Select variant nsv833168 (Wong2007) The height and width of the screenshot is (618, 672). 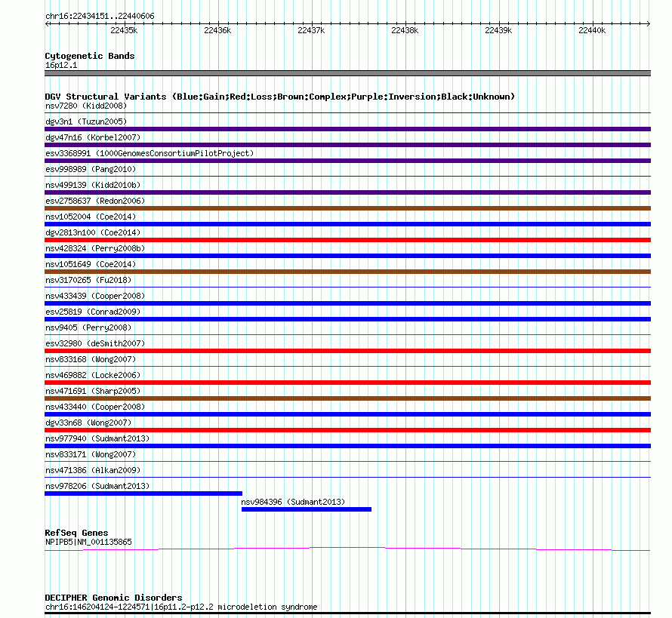click(x=91, y=359)
